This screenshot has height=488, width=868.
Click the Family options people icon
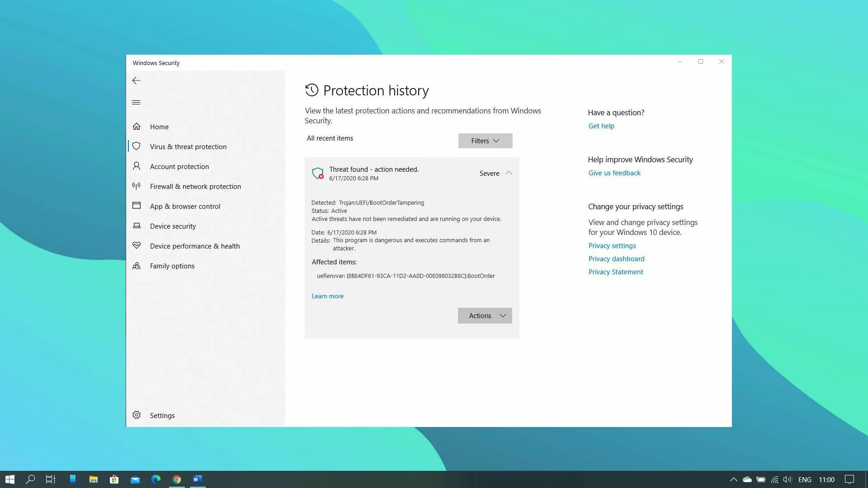pyautogui.click(x=137, y=266)
